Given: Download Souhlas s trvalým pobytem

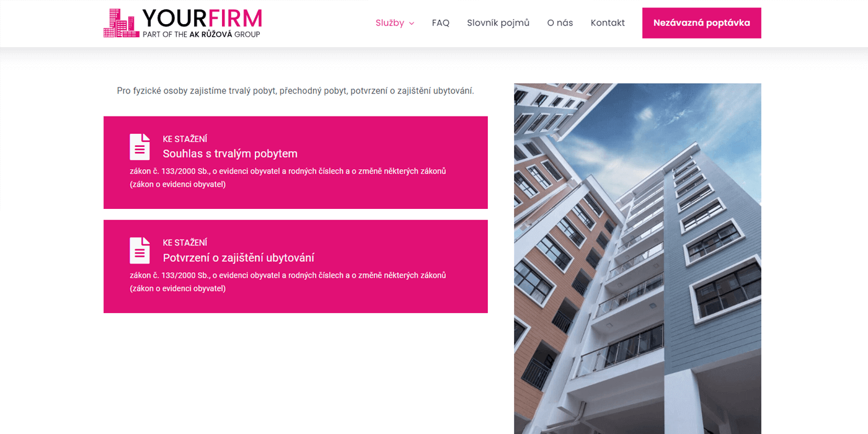Looking at the screenshot, I should coord(231,154).
